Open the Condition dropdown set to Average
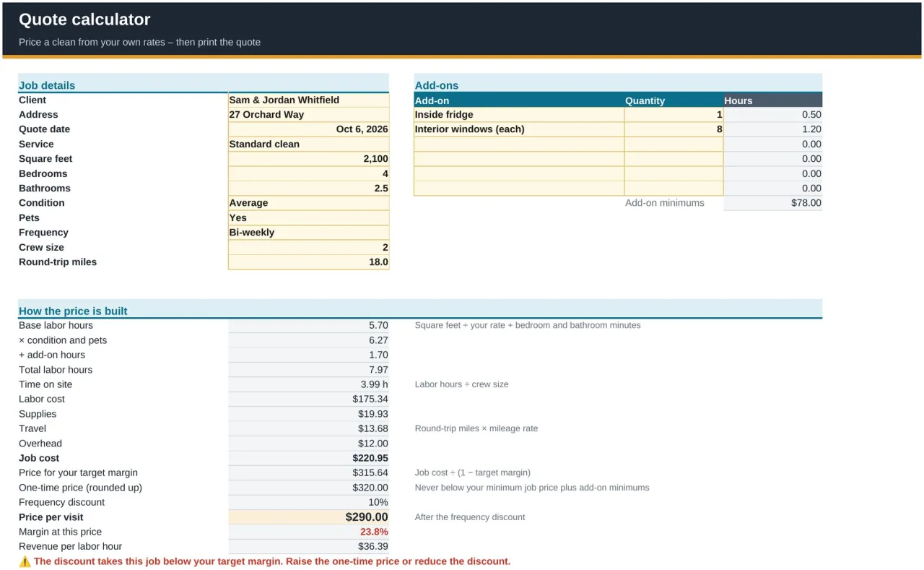924x570 pixels. tap(308, 203)
